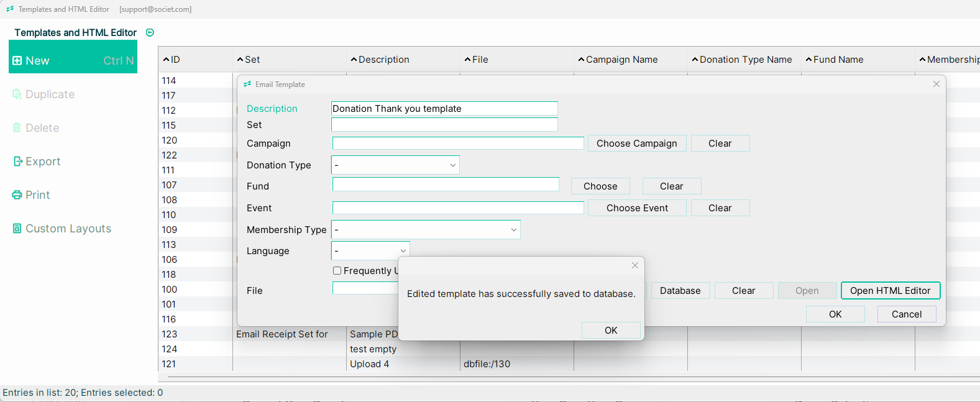
Task: Click the Delete trash icon
Action: coord(17,128)
